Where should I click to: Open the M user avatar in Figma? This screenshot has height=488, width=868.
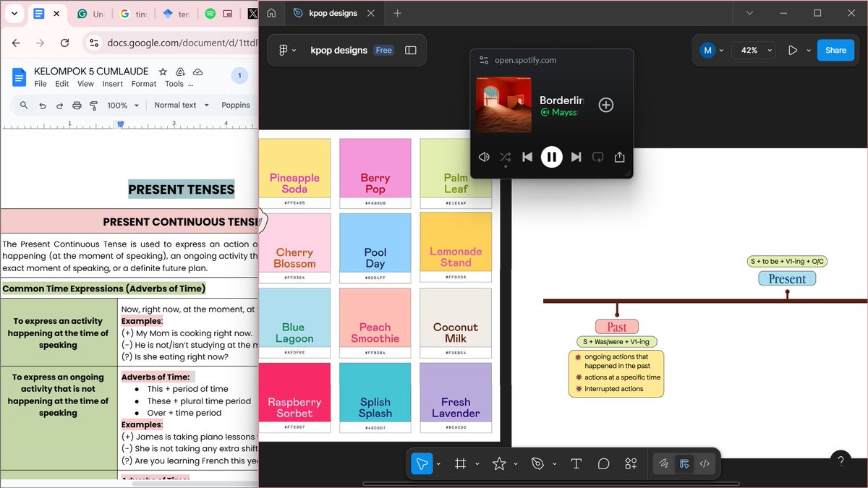(707, 51)
